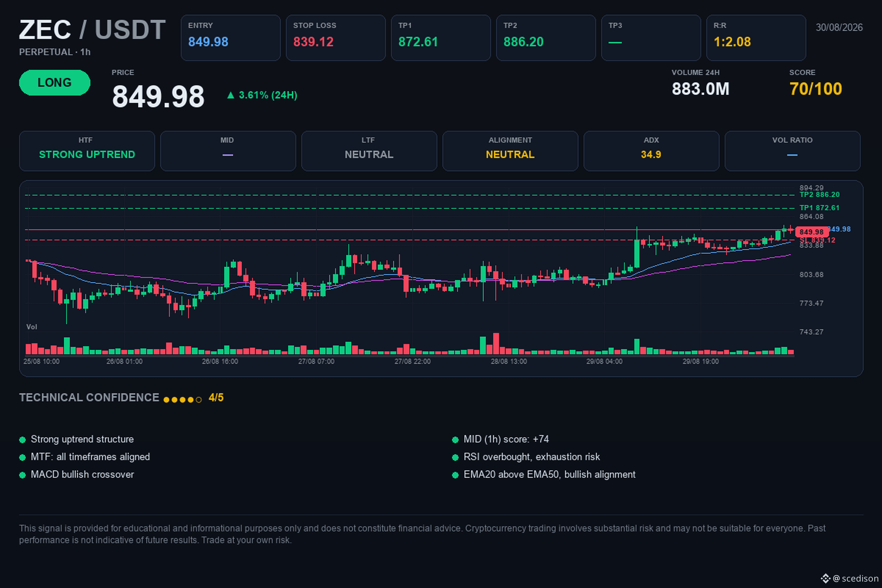Screen dimensions: 882x588
Task: Click the 27/08 07:00 time label
Action: (x=316, y=362)
